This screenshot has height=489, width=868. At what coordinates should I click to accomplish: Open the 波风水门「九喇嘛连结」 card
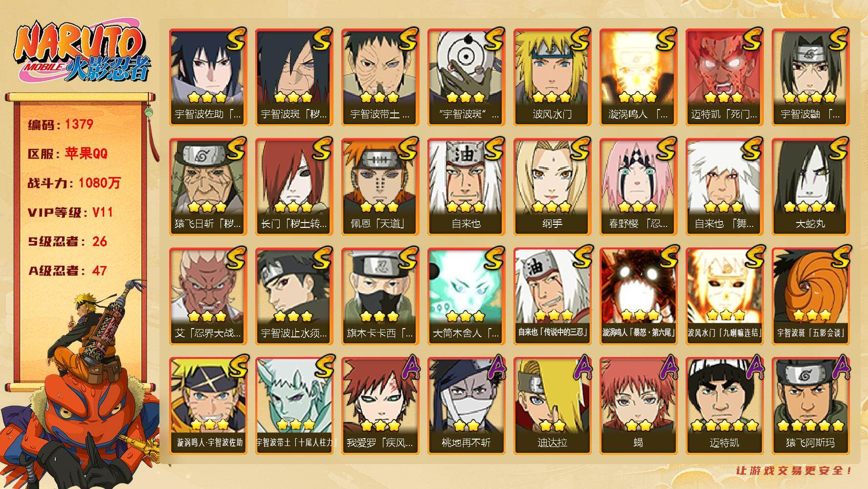[x=724, y=296]
